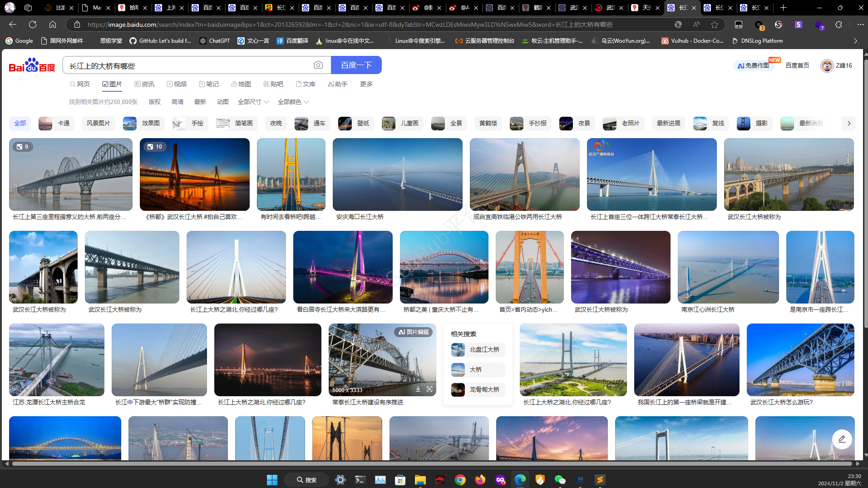This screenshot has height=488, width=868.
Task: Open the browser home icon
Action: coord(53,25)
